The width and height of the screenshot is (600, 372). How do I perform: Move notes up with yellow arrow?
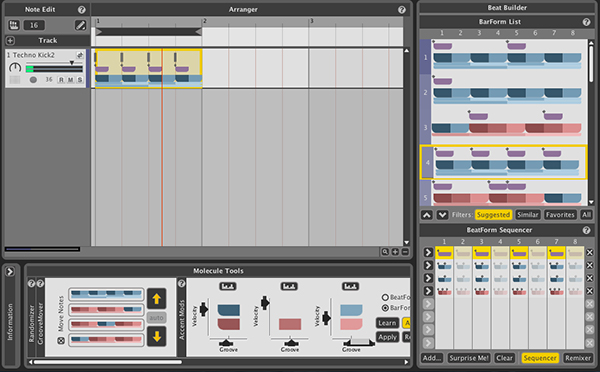(157, 299)
